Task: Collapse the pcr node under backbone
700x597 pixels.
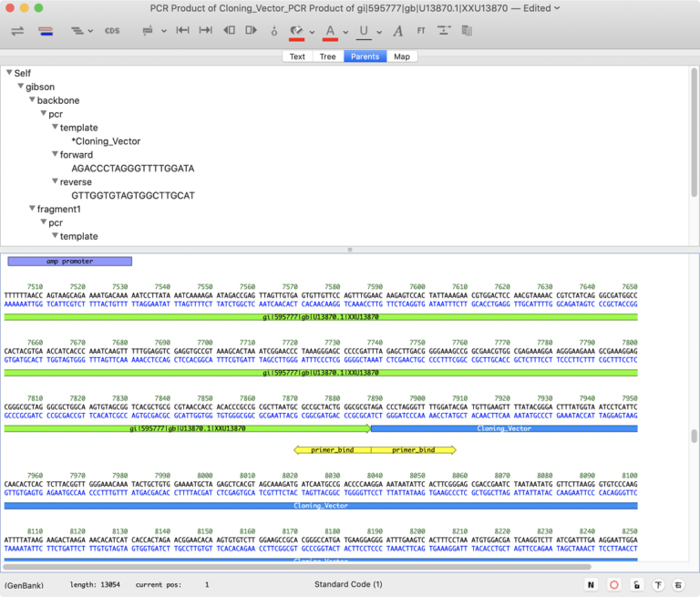Action: (44, 113)
